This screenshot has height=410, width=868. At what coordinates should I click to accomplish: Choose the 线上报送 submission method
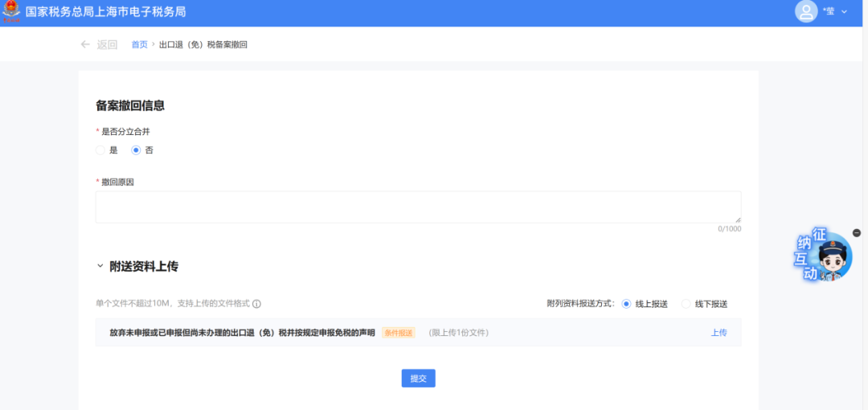point(627,304)
